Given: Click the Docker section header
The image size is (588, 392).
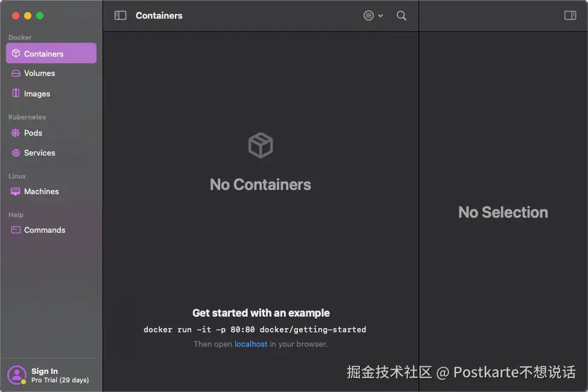Looking at the screenshot, I should pos(20,37).
